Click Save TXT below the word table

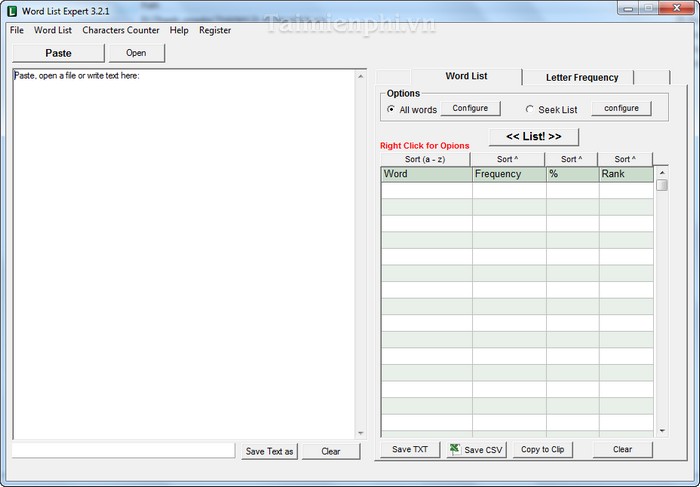pyautogui.click(x=409, y=450)
